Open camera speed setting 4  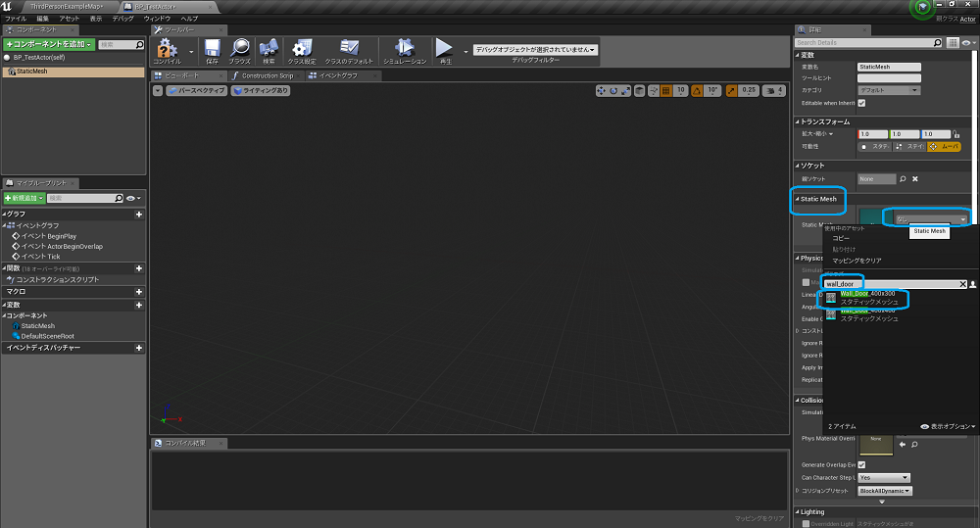point(774,90)
